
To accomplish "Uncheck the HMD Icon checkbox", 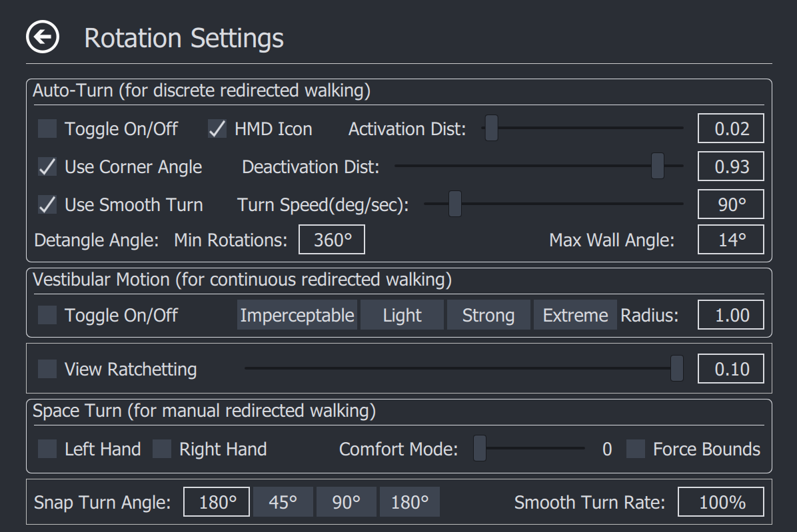I will (217, 129).
